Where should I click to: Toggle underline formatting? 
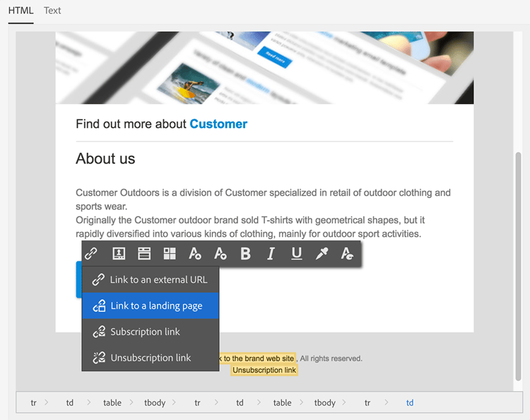[296, 253]
